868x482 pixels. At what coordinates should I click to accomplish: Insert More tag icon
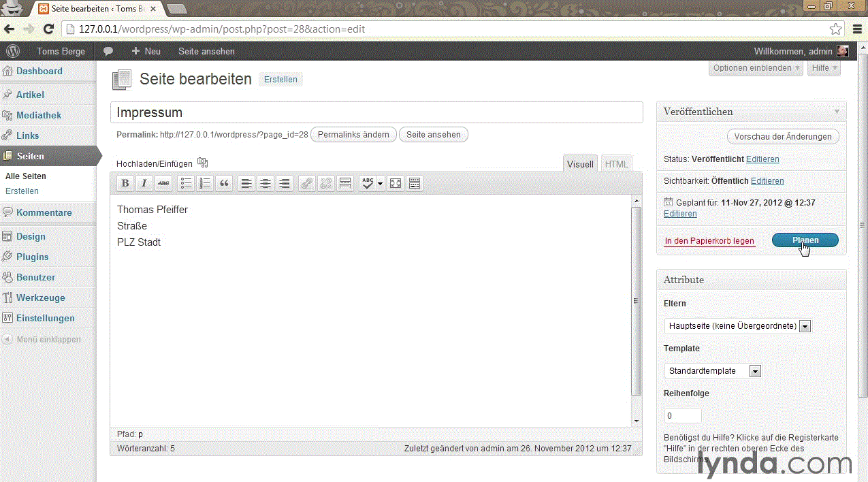tap(345, 183)
